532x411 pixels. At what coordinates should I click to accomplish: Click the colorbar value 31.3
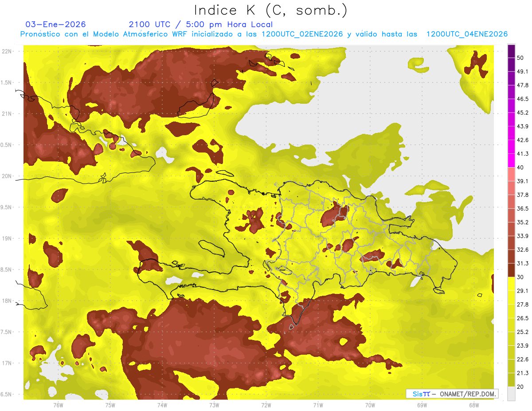click(523, 263)
